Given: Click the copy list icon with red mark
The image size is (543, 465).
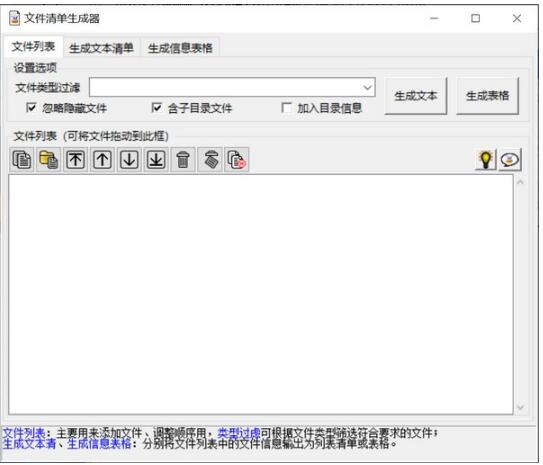Looking at the screenshot, I should [x=237, y=160].
